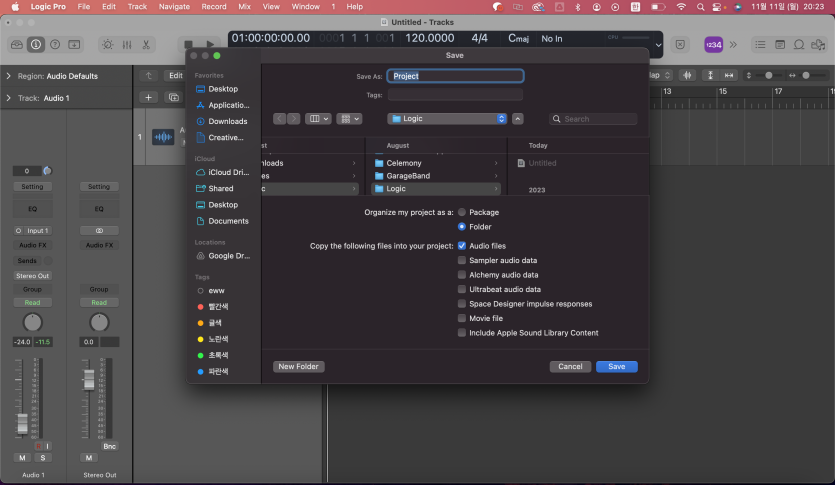Open the Smart Controls icon
Screen dimensions: 835x485
108,44
